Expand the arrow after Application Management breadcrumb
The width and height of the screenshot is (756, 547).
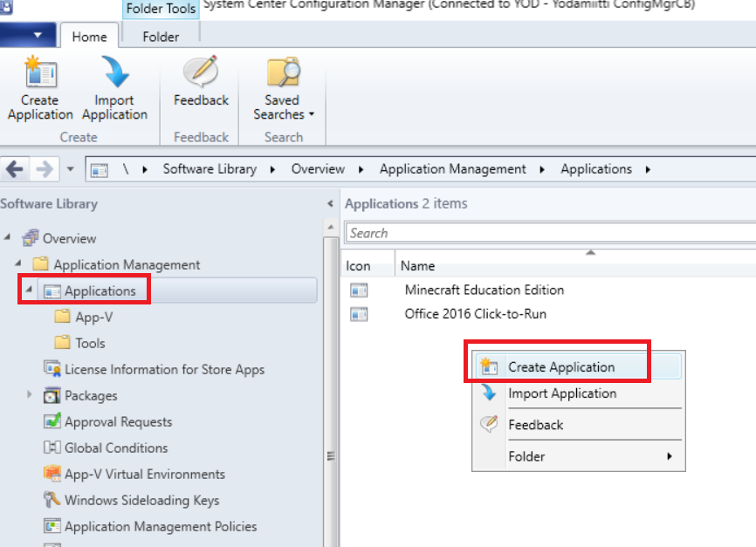tap(542, 169)
